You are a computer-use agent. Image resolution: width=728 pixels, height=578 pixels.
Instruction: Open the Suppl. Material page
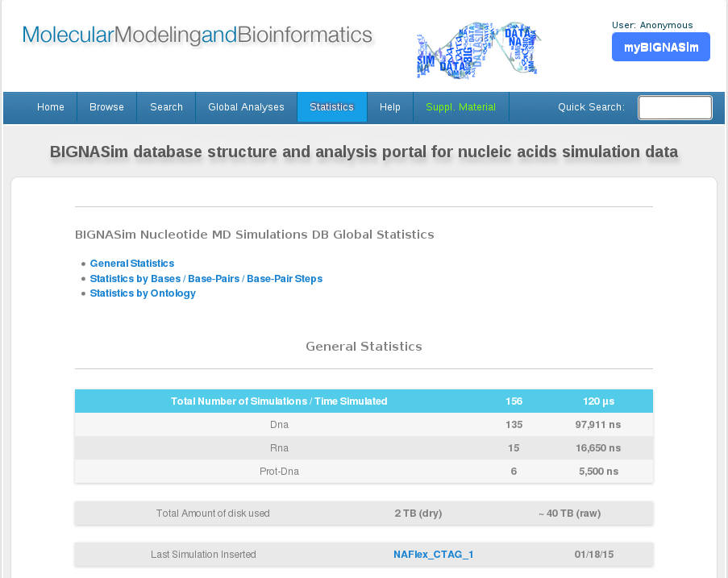pos(460,107)
